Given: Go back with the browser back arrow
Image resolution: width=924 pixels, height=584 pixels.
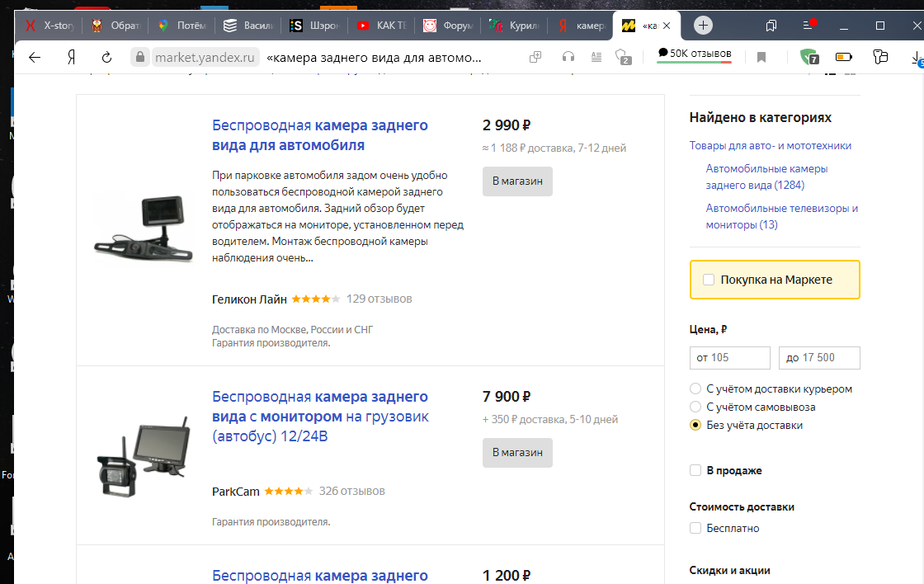Looking at the screenshot, I should [x=35, y=57].
